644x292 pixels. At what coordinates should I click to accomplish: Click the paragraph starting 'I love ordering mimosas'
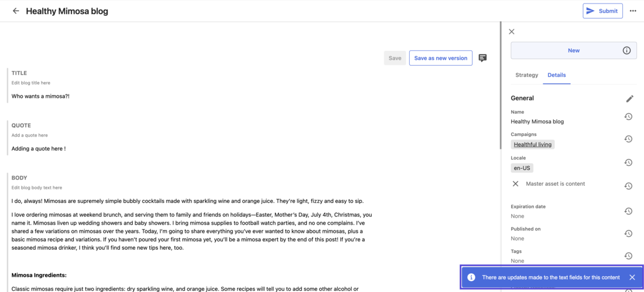pyautogui.click(x=192, y=231)
